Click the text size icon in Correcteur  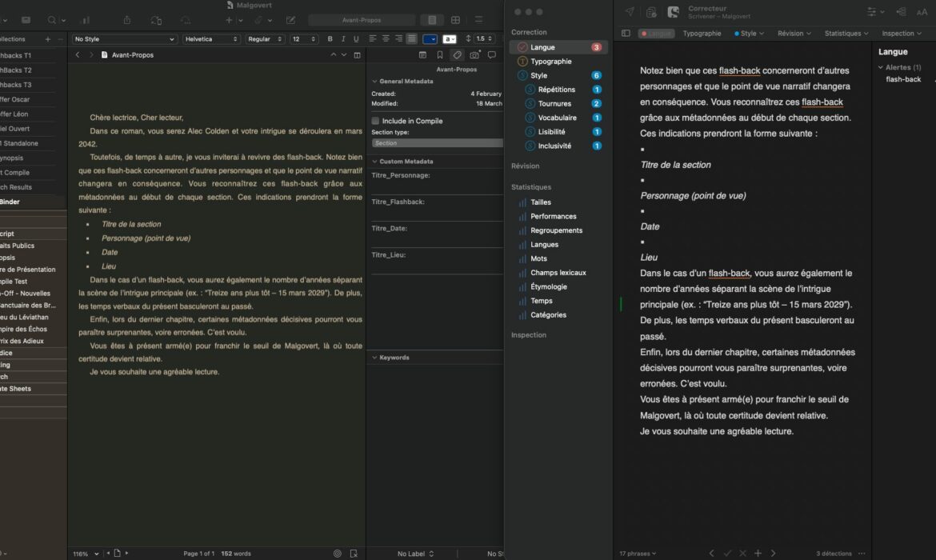tap(922, 12)
